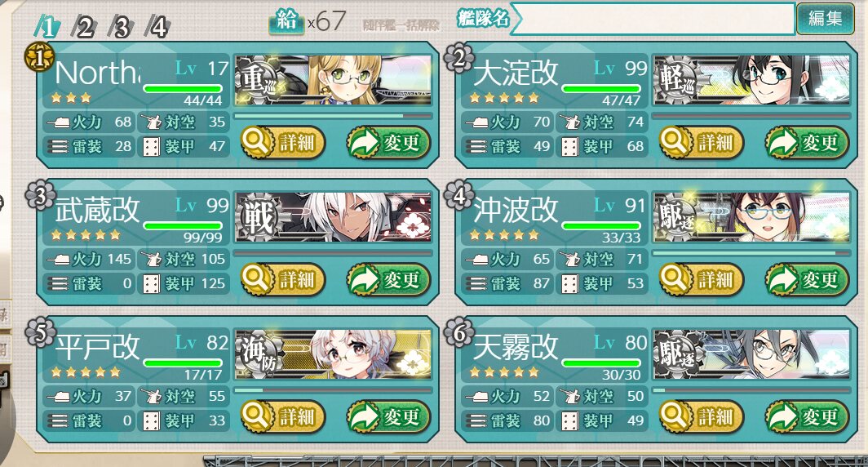868x467 pixels.
Task: View 詳細 details of 武蔵改
Action: pos(283,280)
